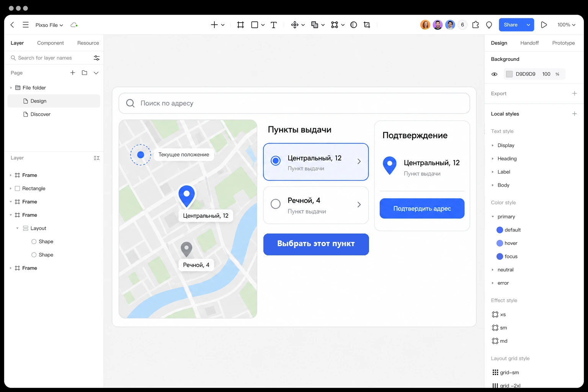Open the Design page
588x392 pixels.
click(x=54, y=101)
